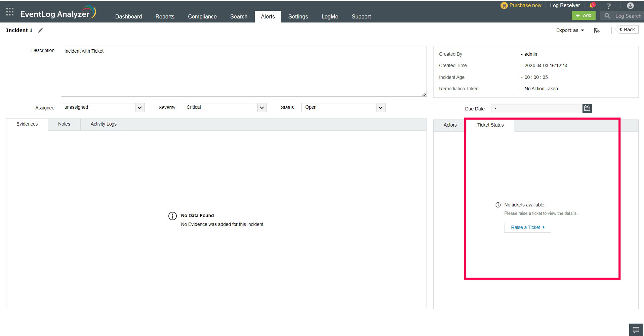Screen dimensions: 644x336
Task: Open the user account profile icon
Action: [x=631, y=6]
